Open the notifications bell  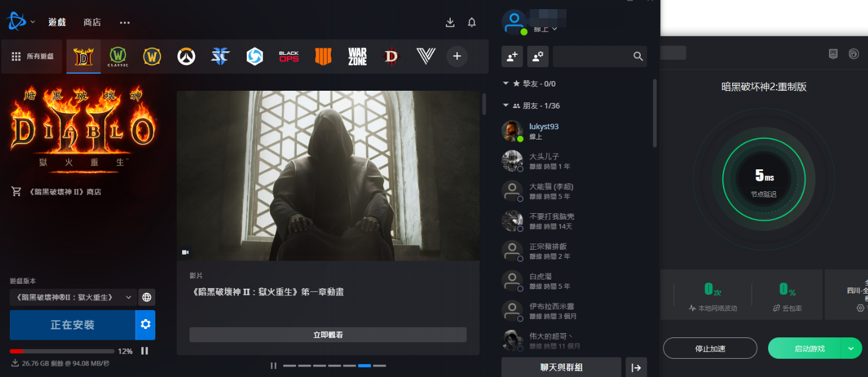(x=471, y=23)
